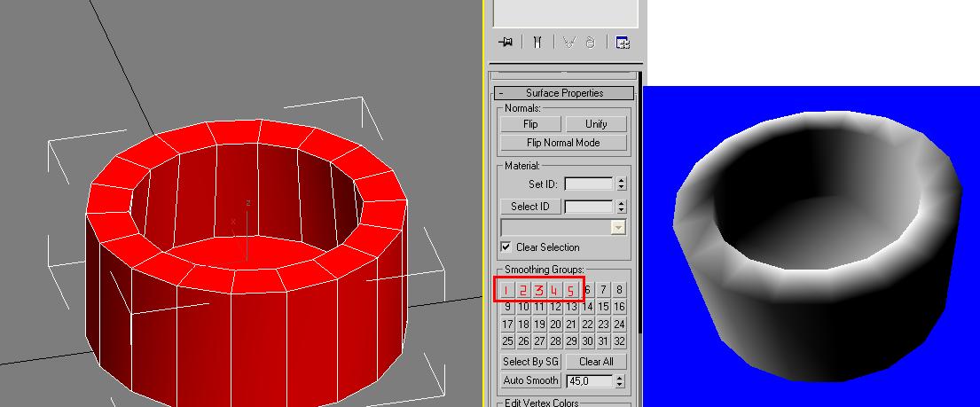Toggle smoothing group 16

click(619, 307)
